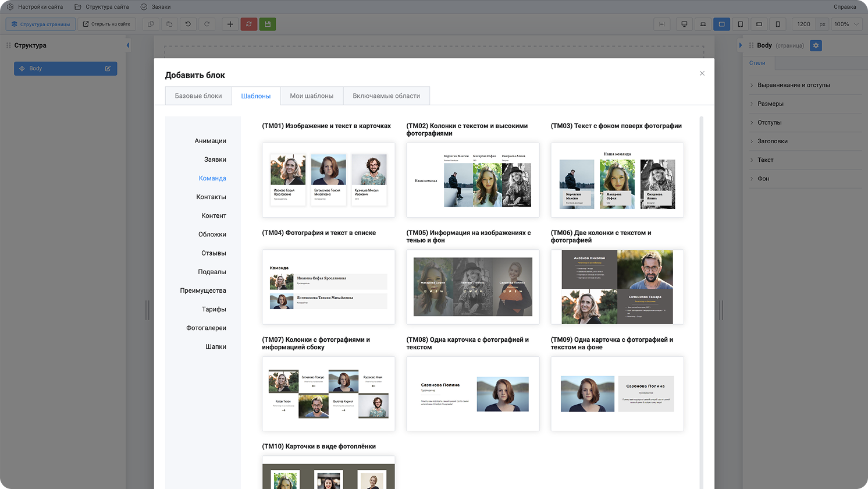
Task: Select the Контент template category
Action: (214, 215)
